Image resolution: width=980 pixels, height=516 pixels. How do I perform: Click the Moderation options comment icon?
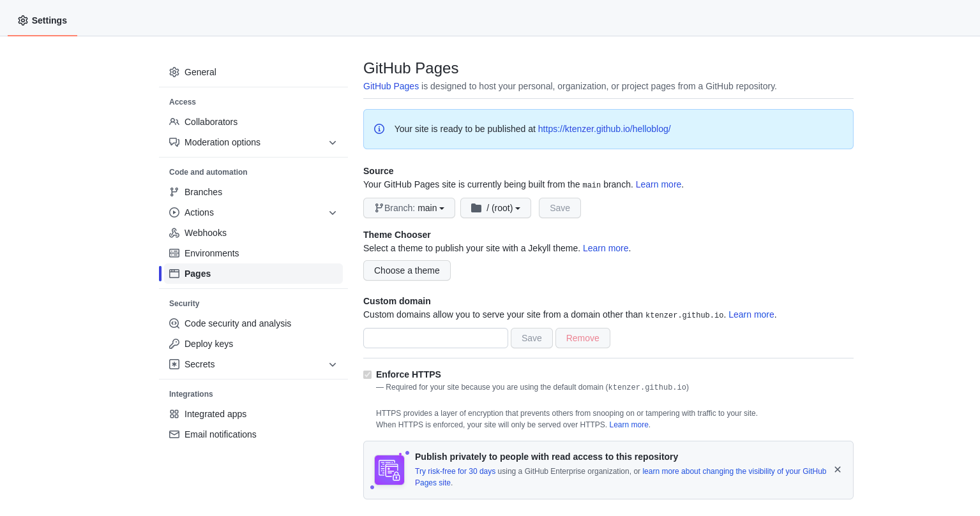(x=174, y=142)
